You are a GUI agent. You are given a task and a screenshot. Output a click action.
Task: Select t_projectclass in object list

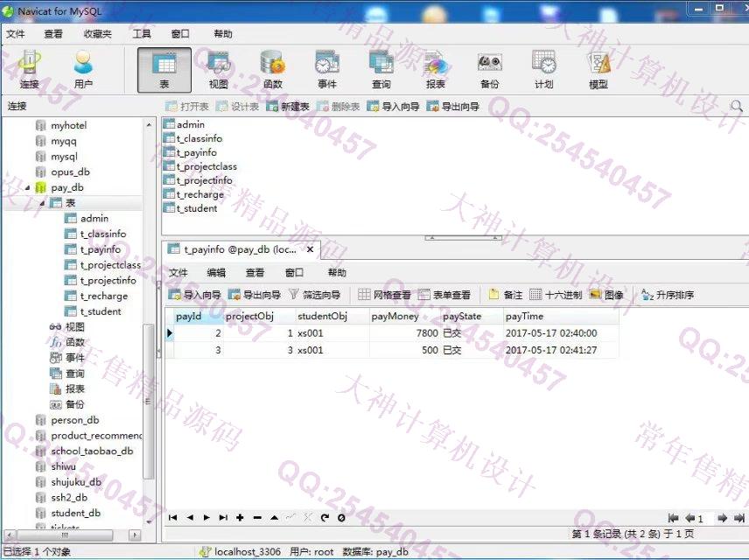[x=206, y=166]
